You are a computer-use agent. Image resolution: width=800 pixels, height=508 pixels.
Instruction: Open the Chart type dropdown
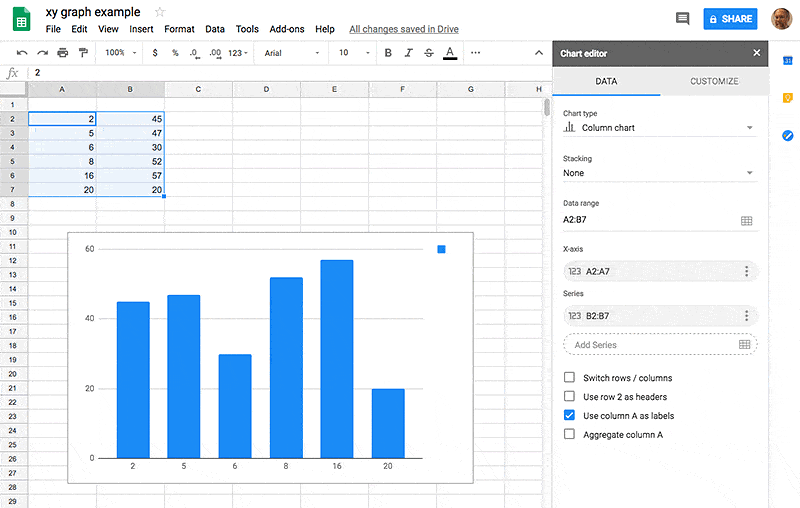[659, 128]
